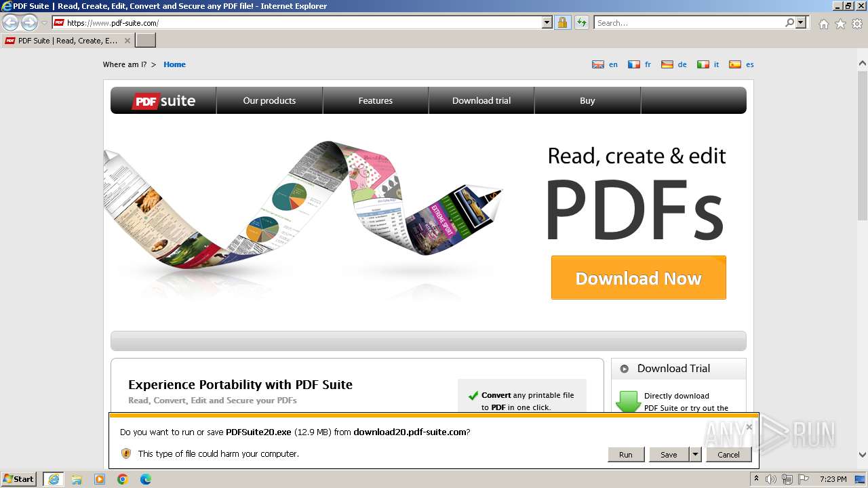The image size is (868, 488).
Task: Open Chrome from the taskbar
Action: (x=123, y=479)
